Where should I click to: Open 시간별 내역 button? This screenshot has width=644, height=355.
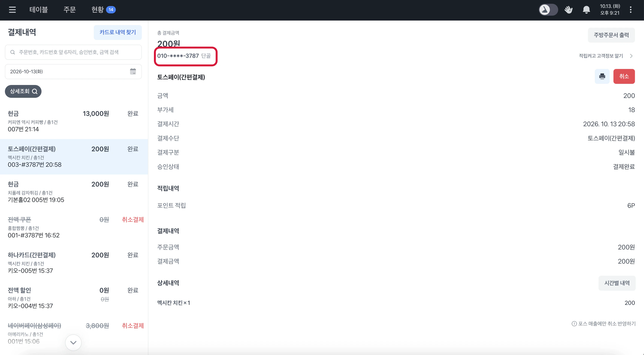[x=617, y=283]
